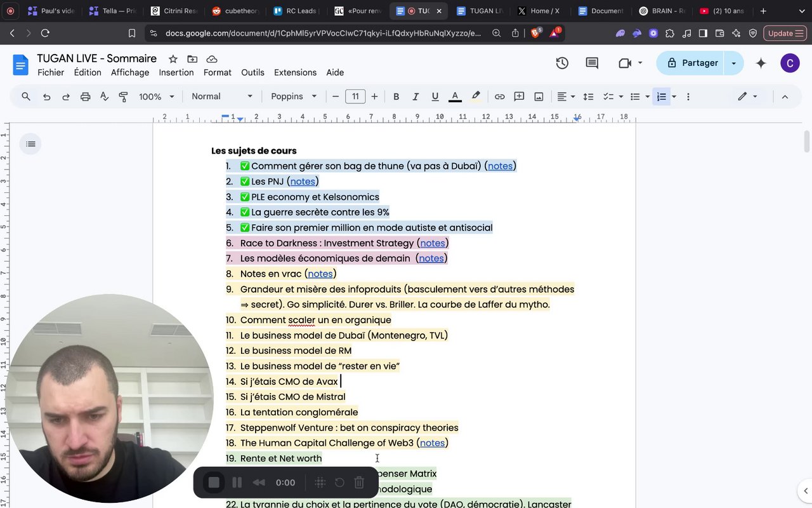812x508 pixels.
Task: Show all comments panel
Action: (x=592, y=63)
